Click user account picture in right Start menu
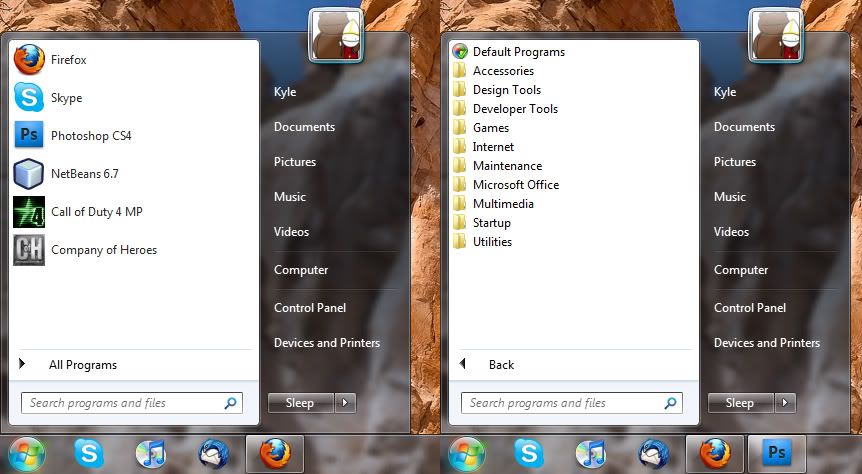This screenshot has height=474, width=862. pyautogui.click(x=776, y=35)
